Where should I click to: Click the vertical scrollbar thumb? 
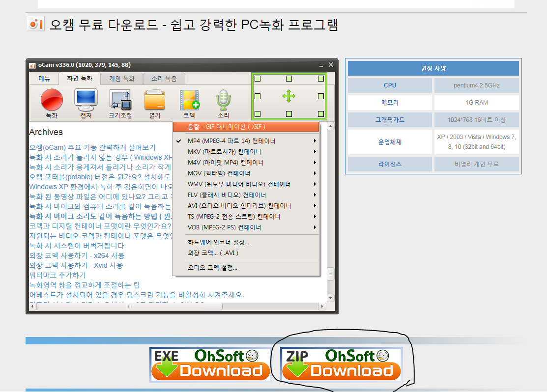coord(330,274)
